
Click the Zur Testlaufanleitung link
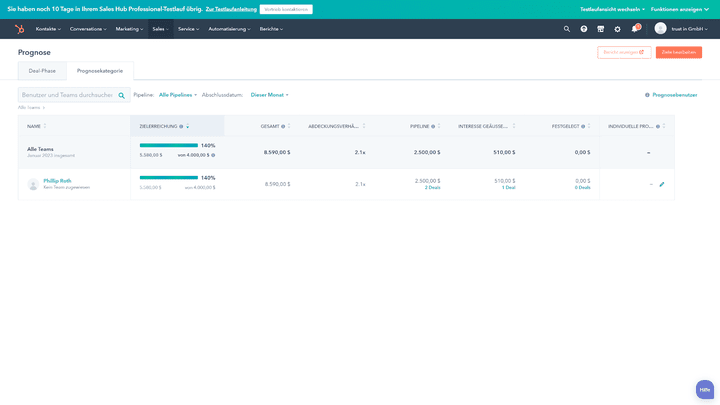coord(230,9)
